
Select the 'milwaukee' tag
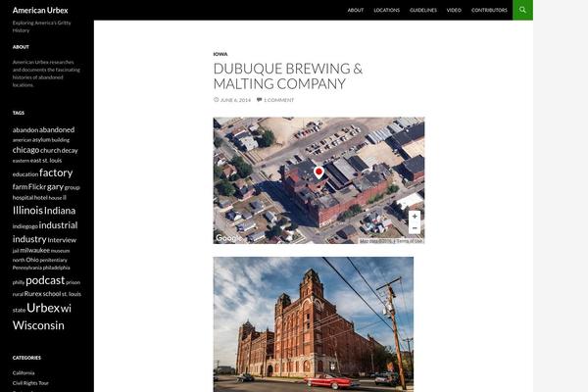(x=35, y=250)
